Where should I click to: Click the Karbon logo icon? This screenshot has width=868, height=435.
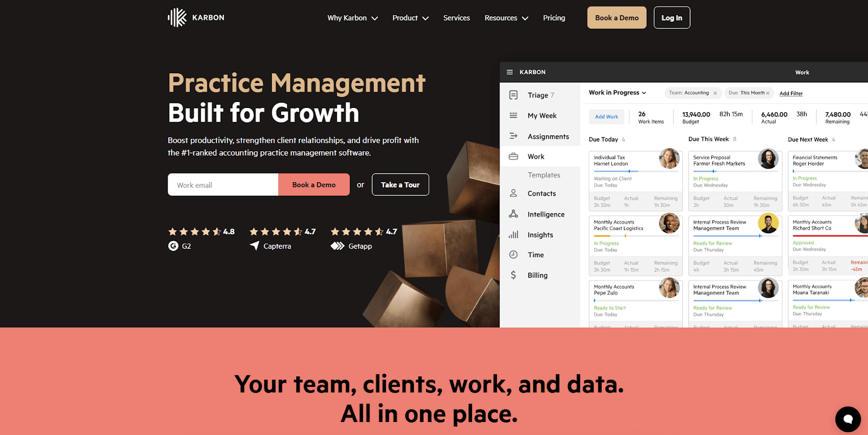point(177,17)
